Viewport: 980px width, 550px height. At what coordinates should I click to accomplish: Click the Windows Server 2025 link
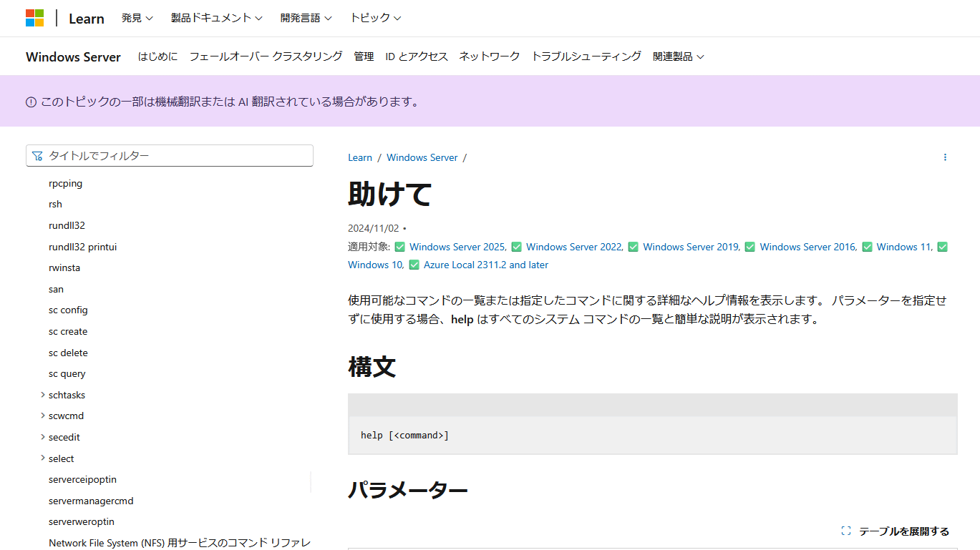coord(457,247)
